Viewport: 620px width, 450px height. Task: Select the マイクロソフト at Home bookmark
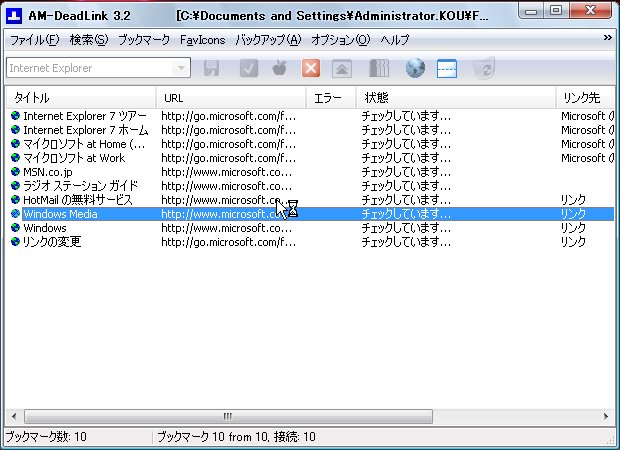84,144
